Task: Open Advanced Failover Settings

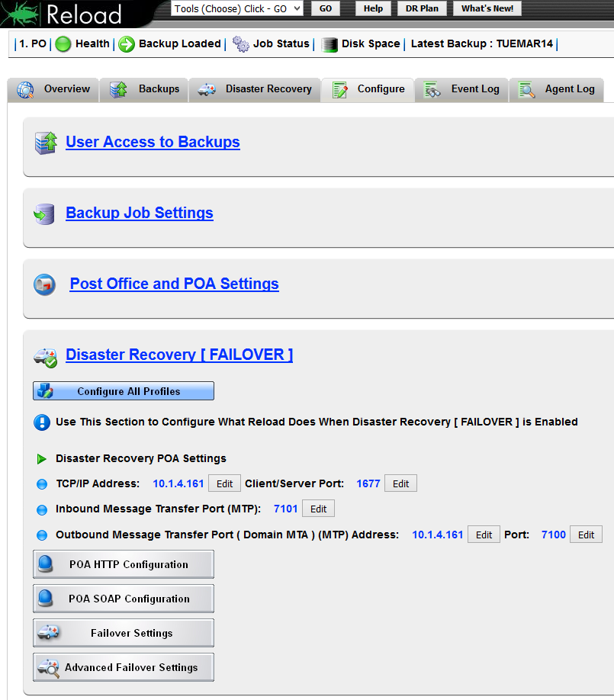Action: [124, 667]
